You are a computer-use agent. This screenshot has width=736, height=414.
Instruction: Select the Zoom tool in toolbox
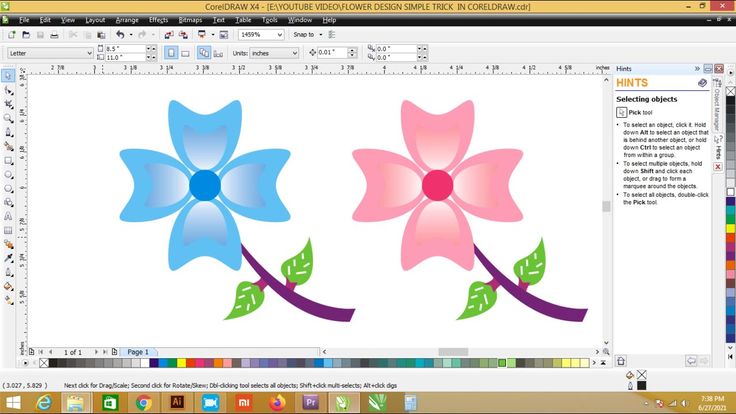(x=8, y=118)
